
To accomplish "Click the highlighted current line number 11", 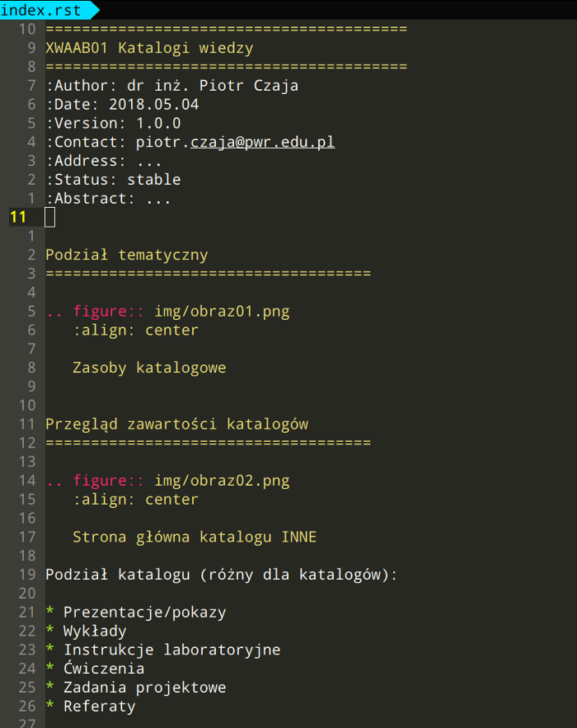I will pyautogui.click(x=18, y=218).
